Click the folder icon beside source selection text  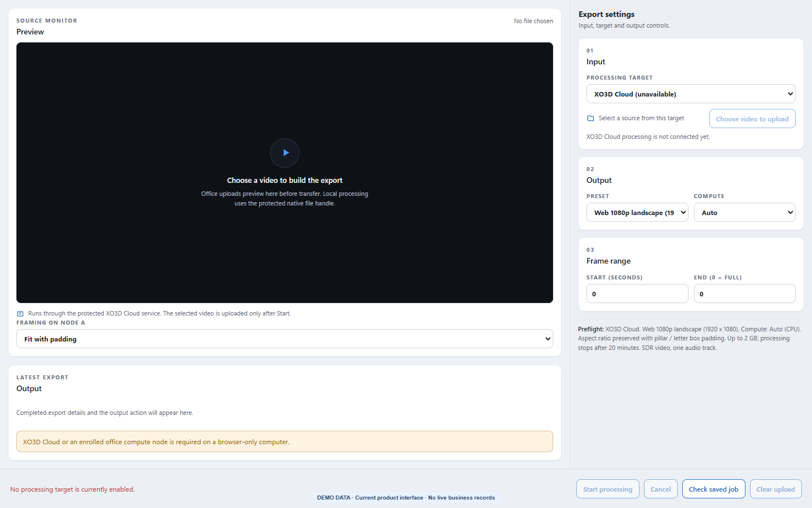point(590,119)
